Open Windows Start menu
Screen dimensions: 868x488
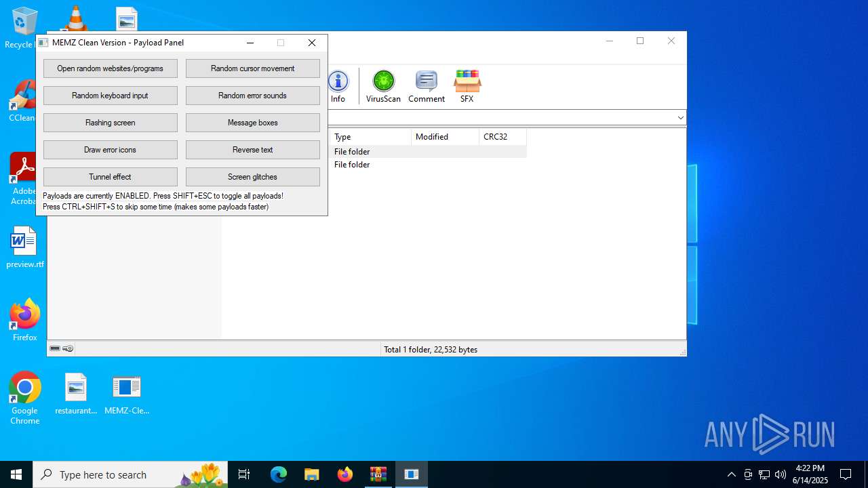(16, 474)
